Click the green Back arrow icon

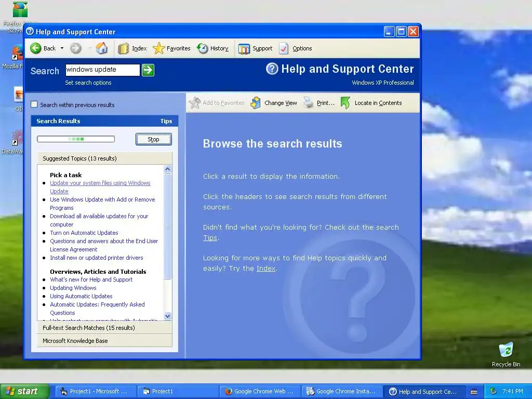pyautogui.click(x=36, y=48)
